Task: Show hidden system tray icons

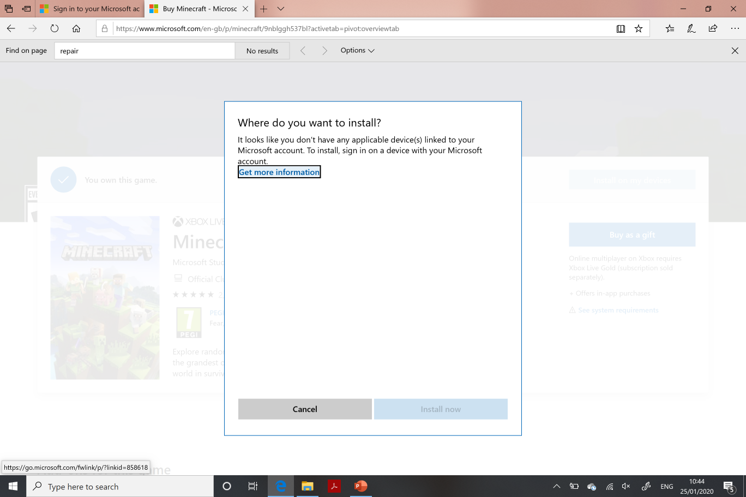Action: [556, 486]
